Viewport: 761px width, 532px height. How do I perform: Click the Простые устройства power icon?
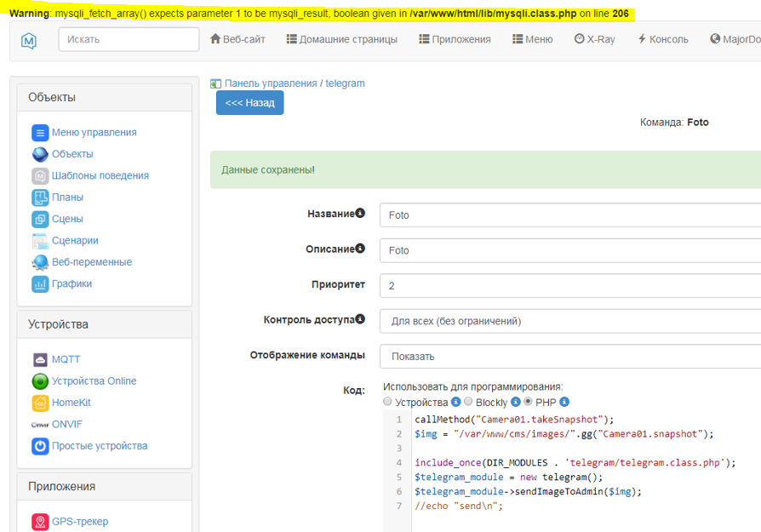click(40, 446)
